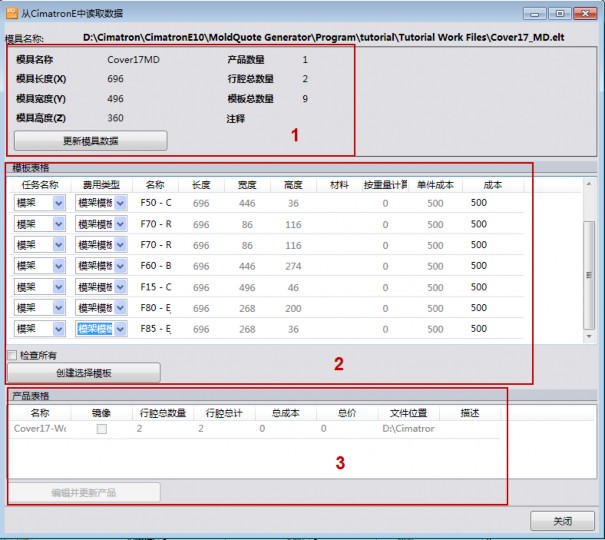Close the window with title bar X
605x540 pixels.
[x=585, y=14]
